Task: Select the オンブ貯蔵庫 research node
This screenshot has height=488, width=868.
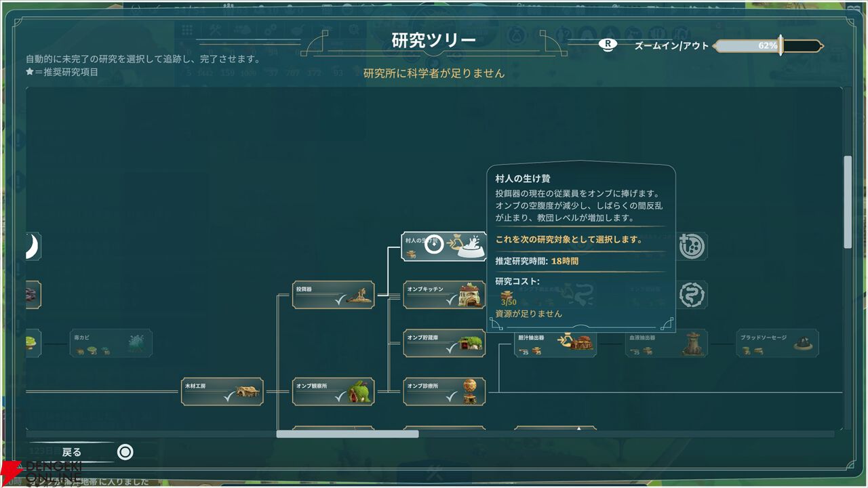Action: point(444,344)
